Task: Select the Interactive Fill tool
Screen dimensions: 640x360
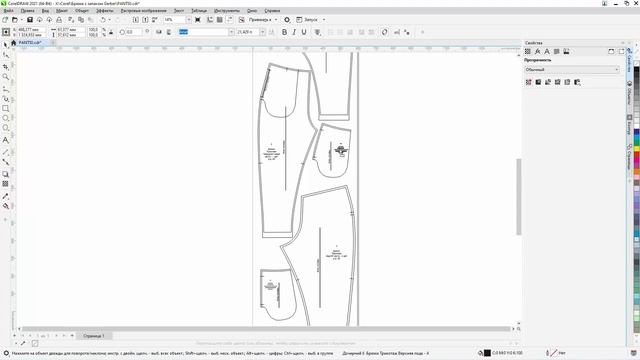Action: click(6, 206)
